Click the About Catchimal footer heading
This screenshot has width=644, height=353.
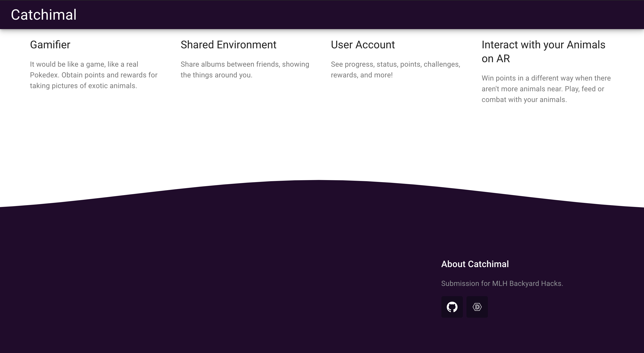pos(475,264)
